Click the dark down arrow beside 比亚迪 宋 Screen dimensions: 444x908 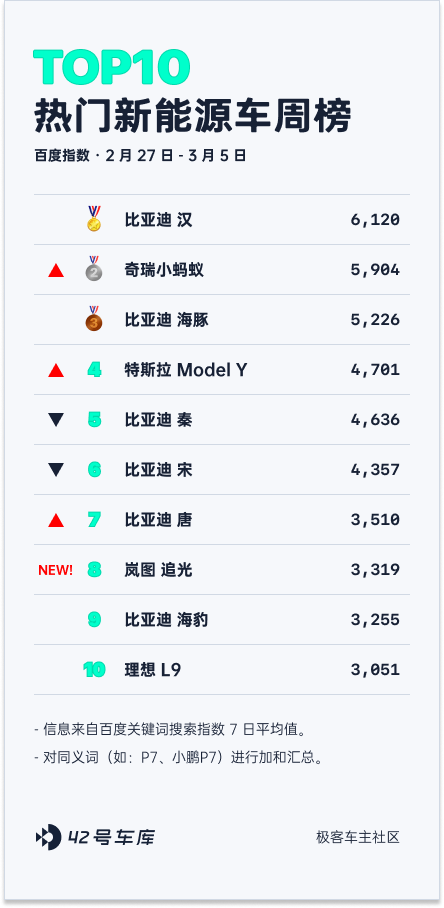click(56, 470)
